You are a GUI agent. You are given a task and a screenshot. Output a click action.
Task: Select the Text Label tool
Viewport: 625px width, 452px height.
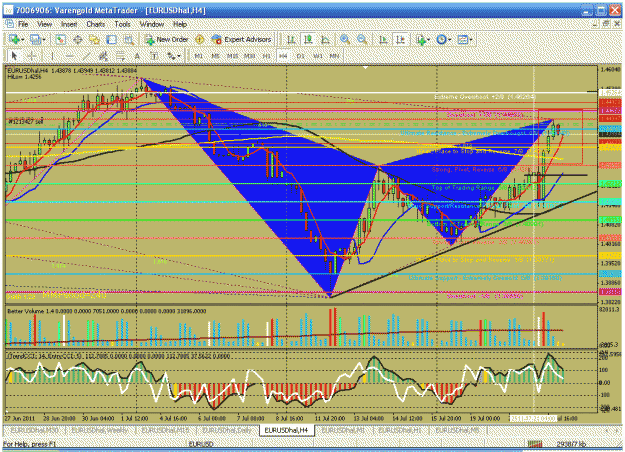click(x=154, y=56)
